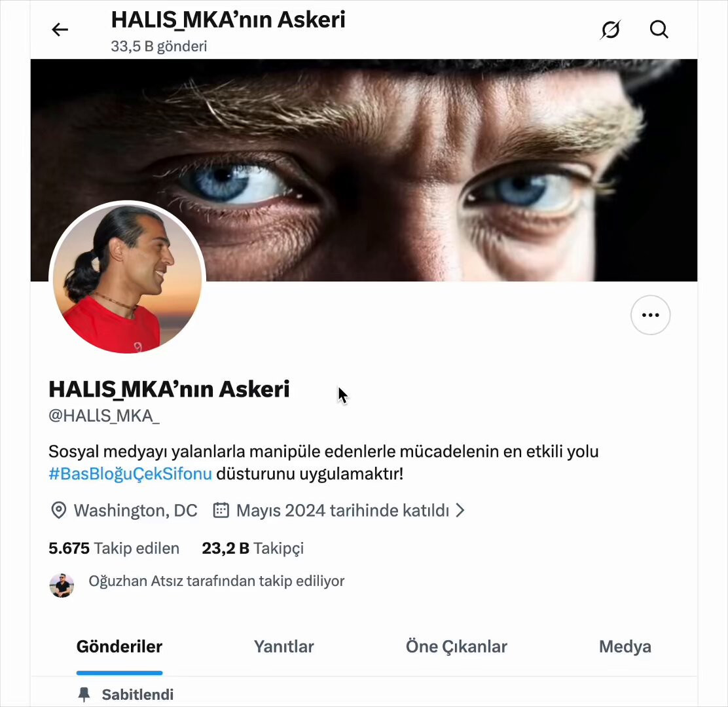Screen dimensions: 728x707
Task: Expand join date details via chevron arrow
Action: click(x=460, y=510)
